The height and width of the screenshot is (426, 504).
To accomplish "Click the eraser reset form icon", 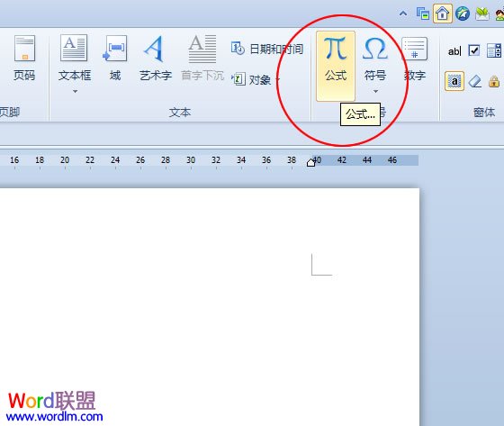I will 475,81.
